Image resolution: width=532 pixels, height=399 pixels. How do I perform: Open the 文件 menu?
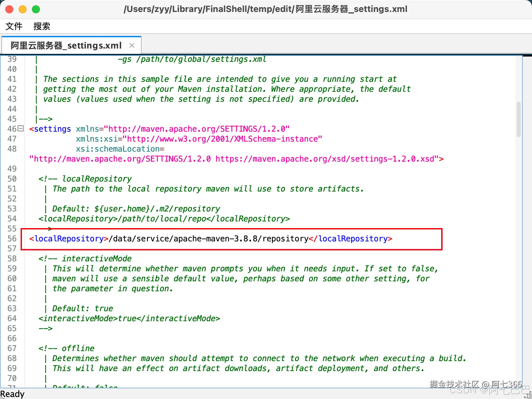[14, 26]
